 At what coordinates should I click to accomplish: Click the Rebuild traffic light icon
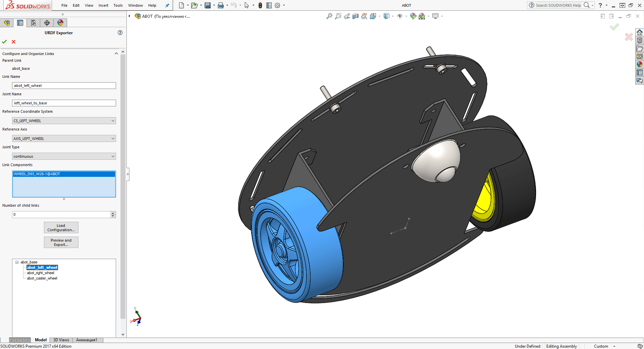[260, 5]
